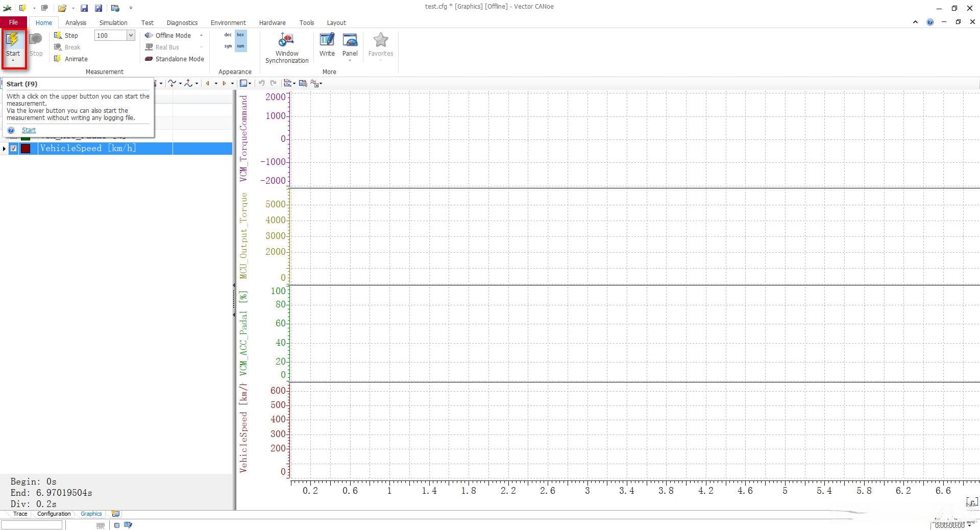Select the dec number format

point(228,35)
